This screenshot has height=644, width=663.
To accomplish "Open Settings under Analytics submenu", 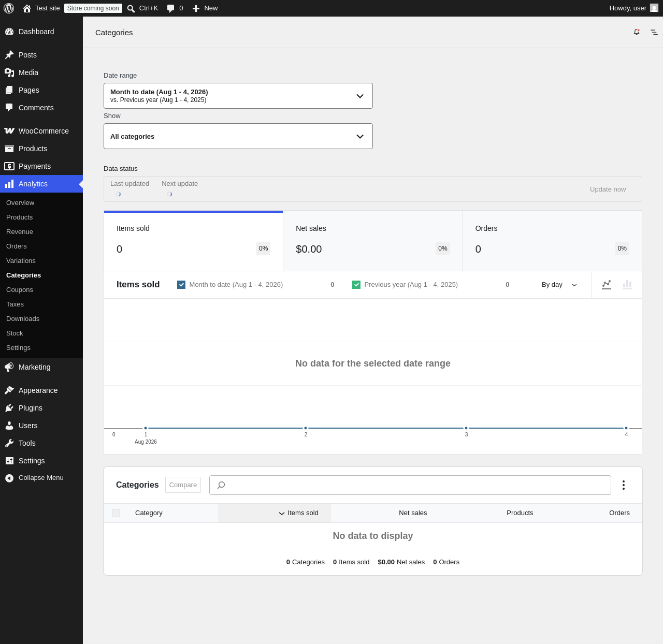I will click(18, 348).
